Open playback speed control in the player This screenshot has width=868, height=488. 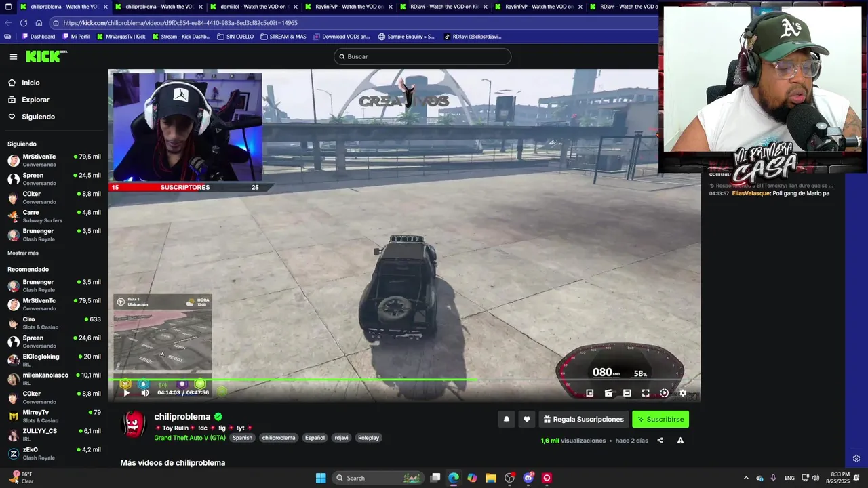coord(664,392)
